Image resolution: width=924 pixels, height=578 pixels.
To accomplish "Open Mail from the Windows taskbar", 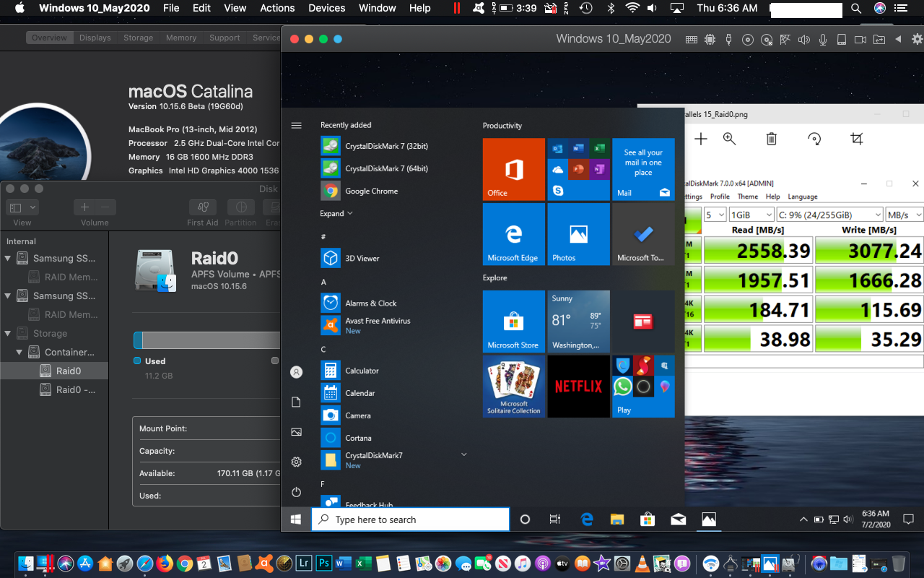I will 678,519.
